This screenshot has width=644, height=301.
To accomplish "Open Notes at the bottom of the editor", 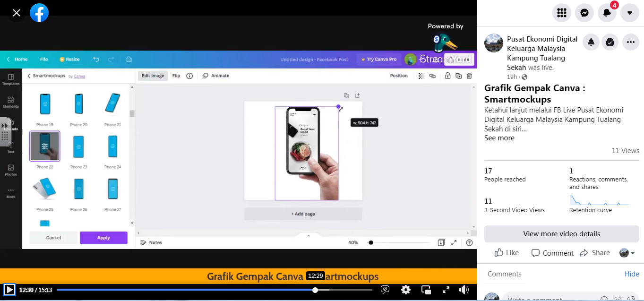I will (151, 242).
